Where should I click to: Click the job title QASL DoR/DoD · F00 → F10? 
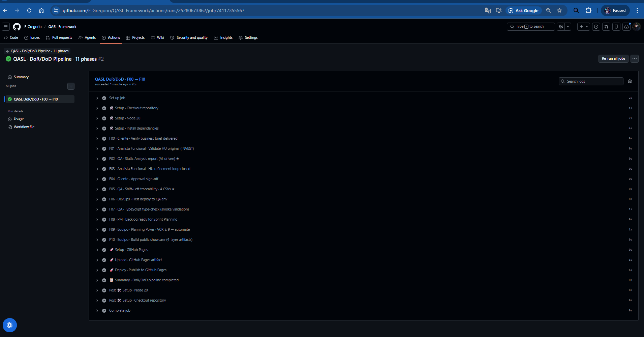(x=120, y=79)
